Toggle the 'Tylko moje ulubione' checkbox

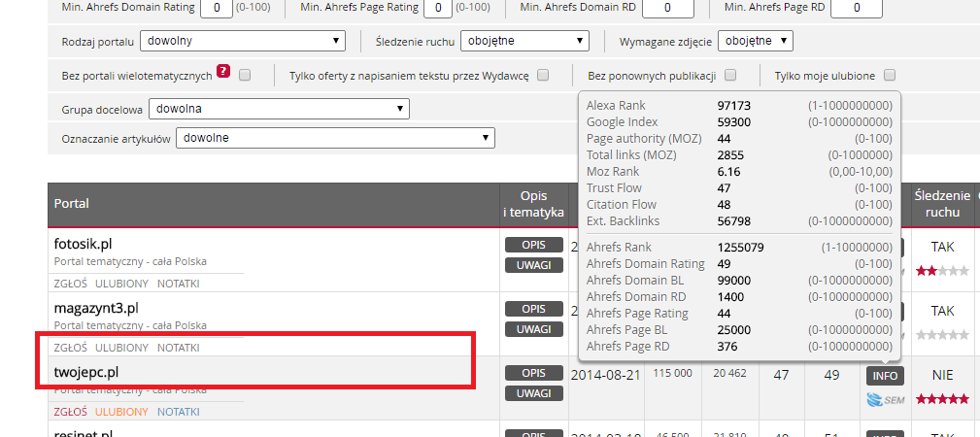coord(889,75)
